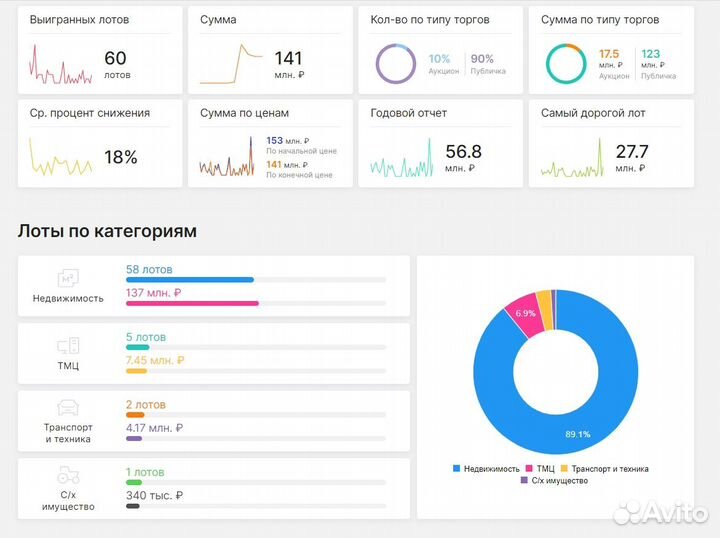This screenshot has width=720, height=538.
Task: Select the Ср. процент снижения card
Action: (x=100, y=142)
